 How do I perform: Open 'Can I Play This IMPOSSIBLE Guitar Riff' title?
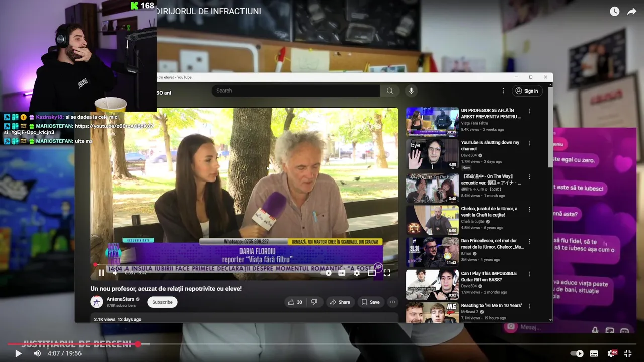489,276
